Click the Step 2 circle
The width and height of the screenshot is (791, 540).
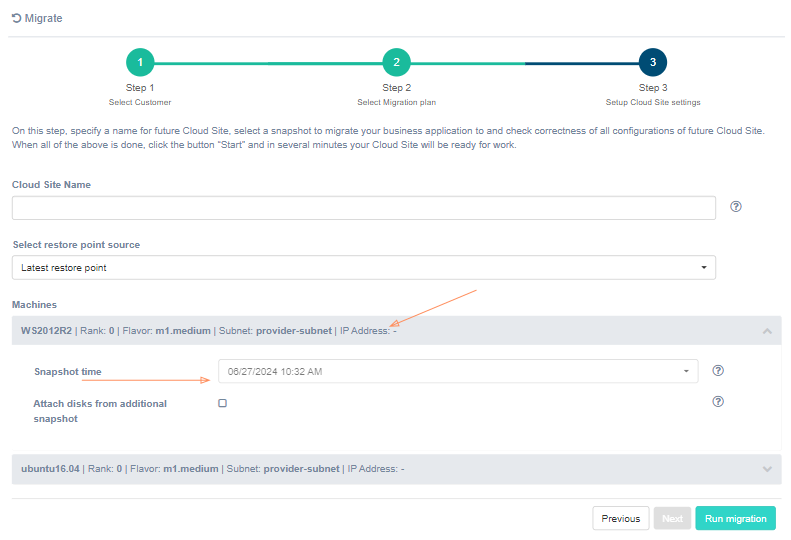pyautogui.click(x=396, y=62)
